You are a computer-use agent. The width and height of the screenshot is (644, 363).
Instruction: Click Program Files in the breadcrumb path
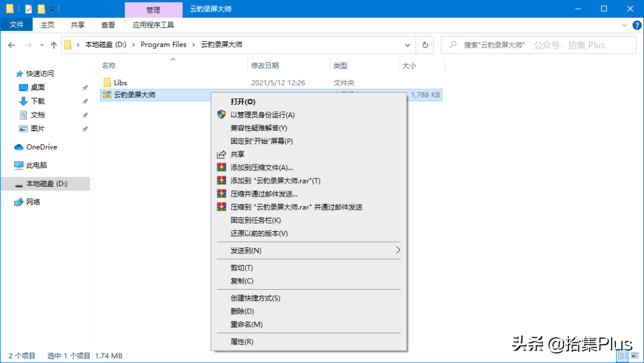tap(163, 45)
